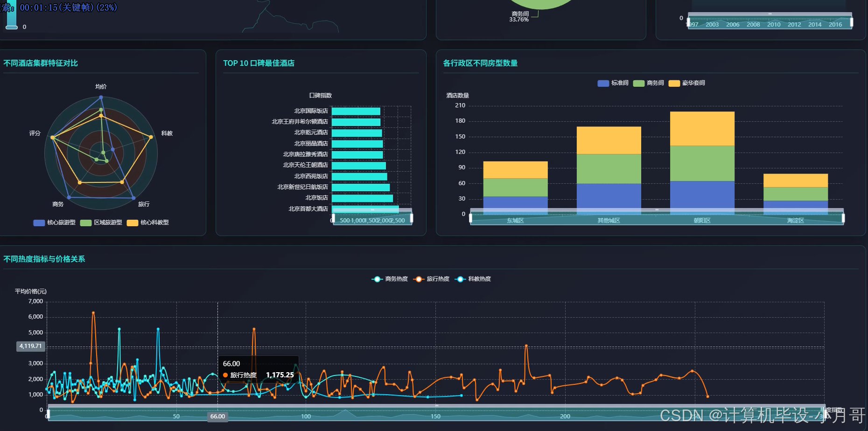
Task: Toggle the 区域旅游型 radar legend
Action: pyautogui.click(x=101, y=222)
